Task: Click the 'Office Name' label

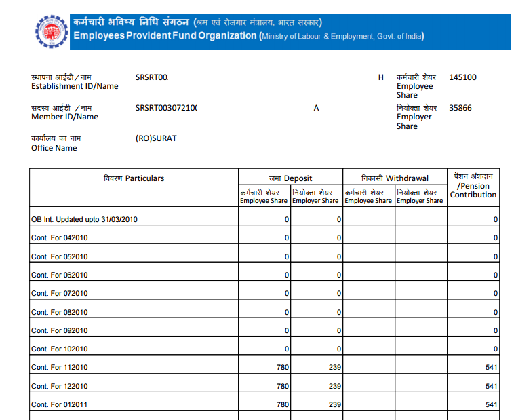Action: click(x=54, y=148)
